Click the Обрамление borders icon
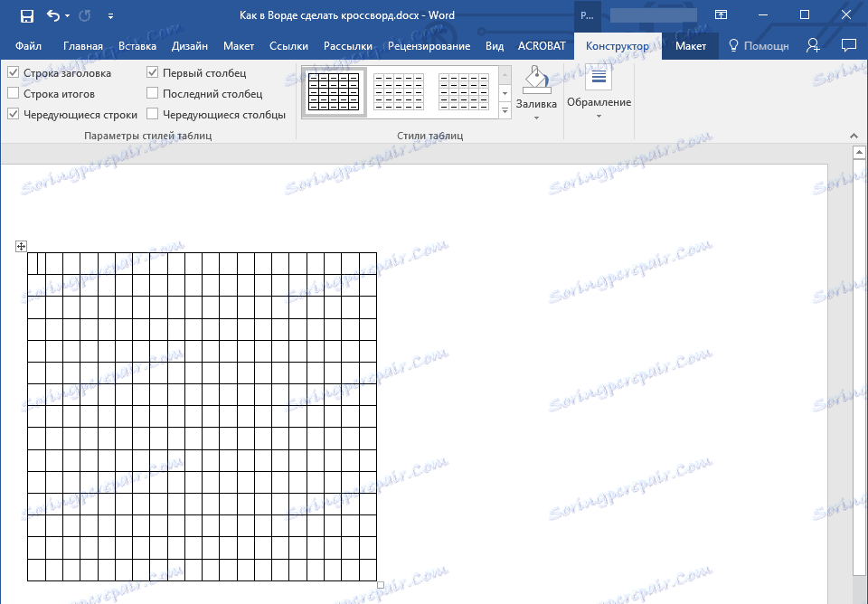Viewport: 868px width, 604px height. point(599,78)
